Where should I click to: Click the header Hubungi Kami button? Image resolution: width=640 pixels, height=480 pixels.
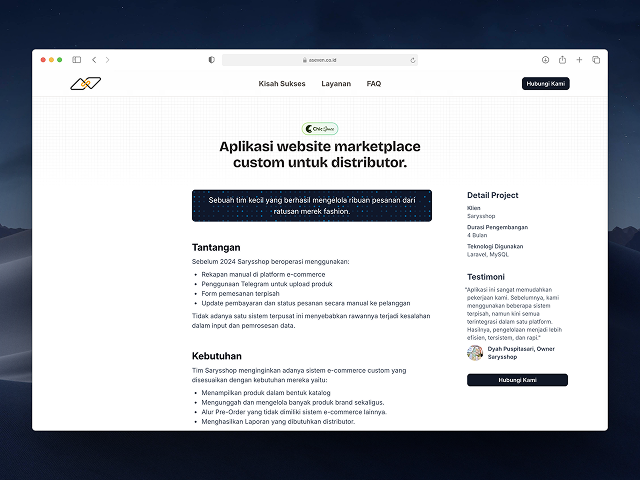click(546, 83)
